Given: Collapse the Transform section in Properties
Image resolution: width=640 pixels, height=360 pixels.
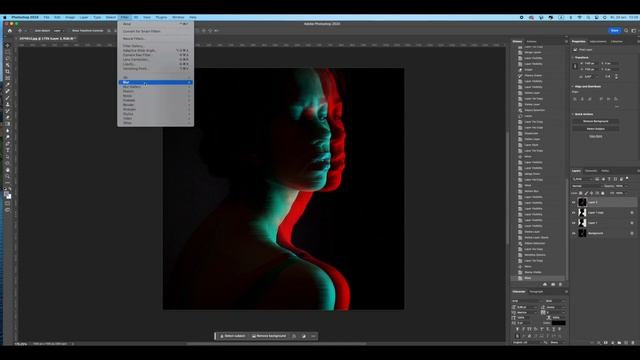Looking at the screenshot, I should 573,58.
